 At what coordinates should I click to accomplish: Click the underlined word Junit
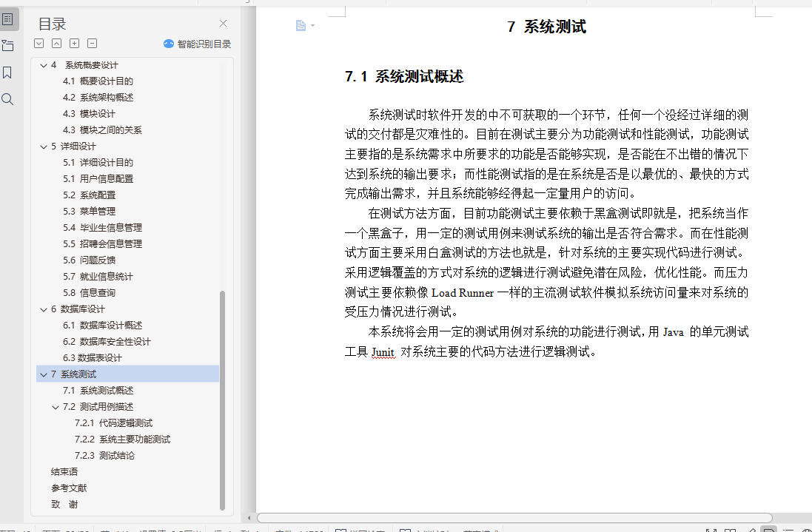(383, 352)
